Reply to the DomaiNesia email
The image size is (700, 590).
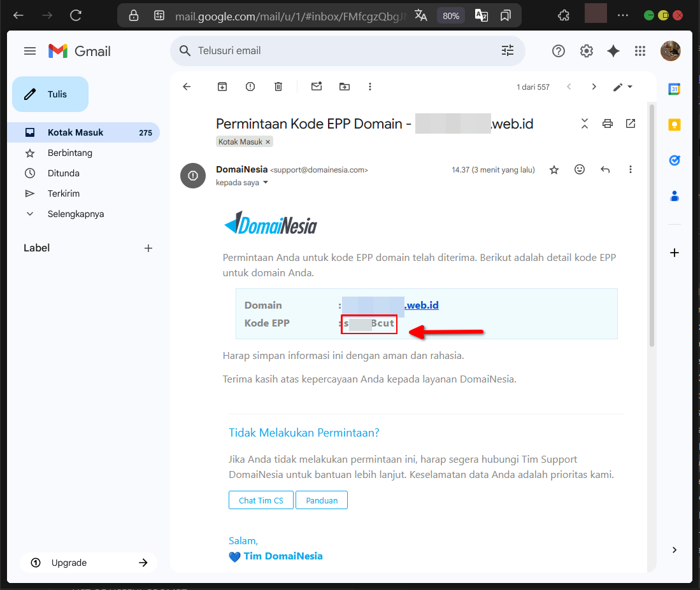(605, 169)
